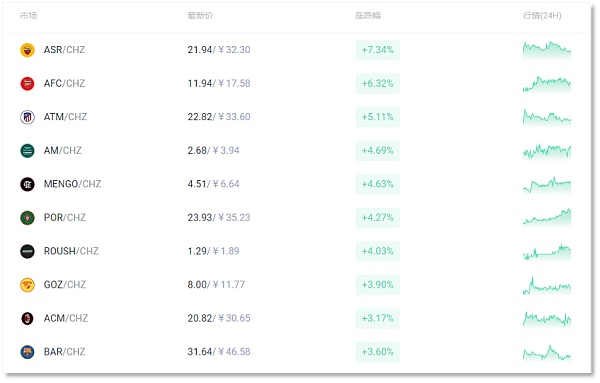
Task: Sort by latest price column header
Action: pos(200,16)
